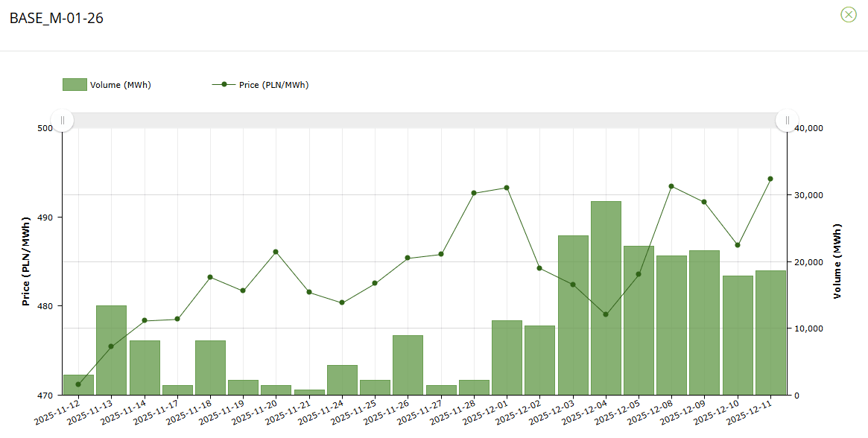Click the middle of the zoom range track
Viewport: 868px width, 438px height.
(425, 120)
